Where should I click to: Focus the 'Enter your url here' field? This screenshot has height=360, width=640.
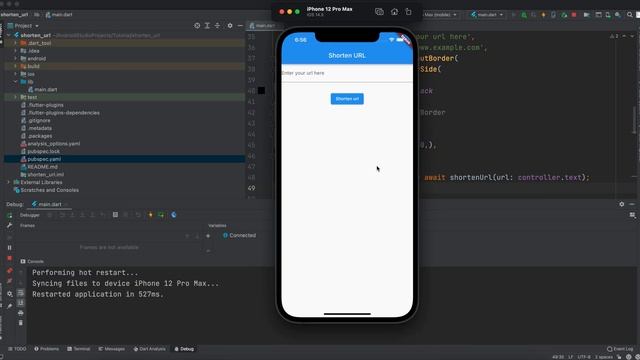(347, 73)
